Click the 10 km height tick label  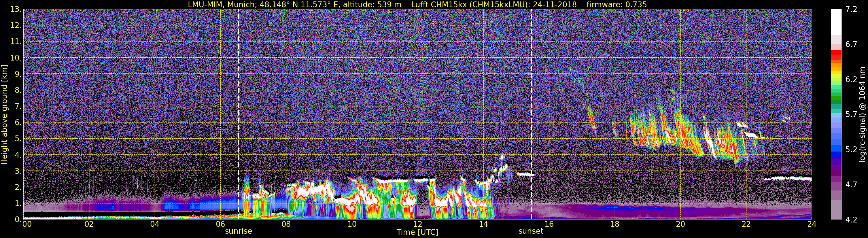16,58
